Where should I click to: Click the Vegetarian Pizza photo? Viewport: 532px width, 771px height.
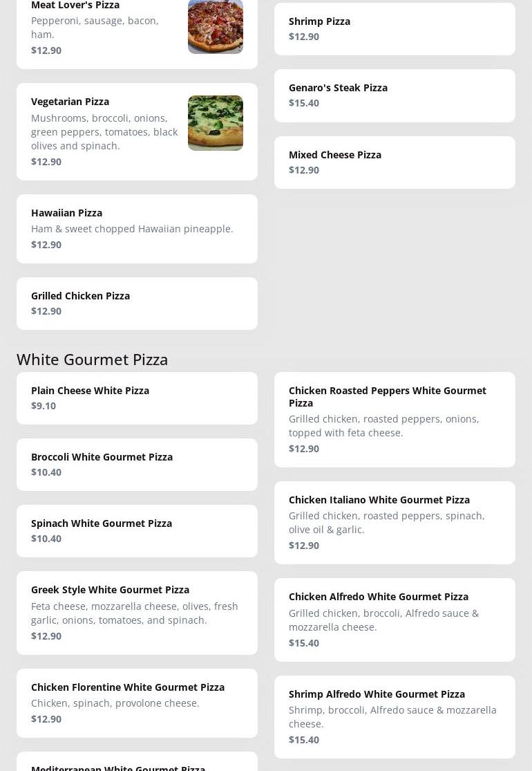point(215,123)
